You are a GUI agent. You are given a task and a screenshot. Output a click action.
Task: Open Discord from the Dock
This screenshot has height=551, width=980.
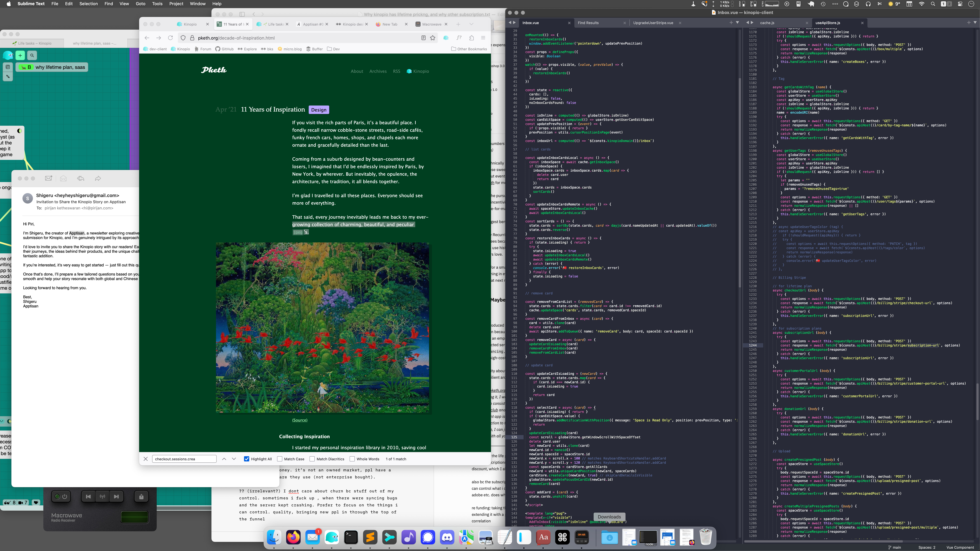(x=447, y=537)
